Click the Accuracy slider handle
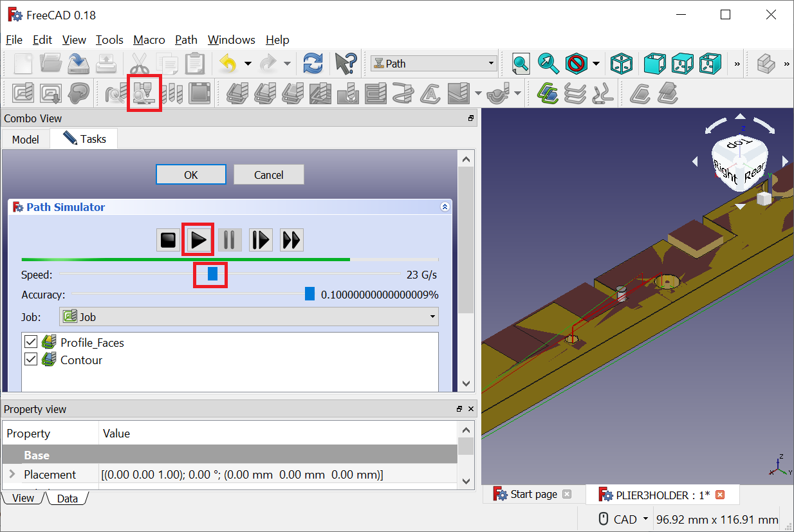This screenshot has height=532, width=794. (310, 294)
